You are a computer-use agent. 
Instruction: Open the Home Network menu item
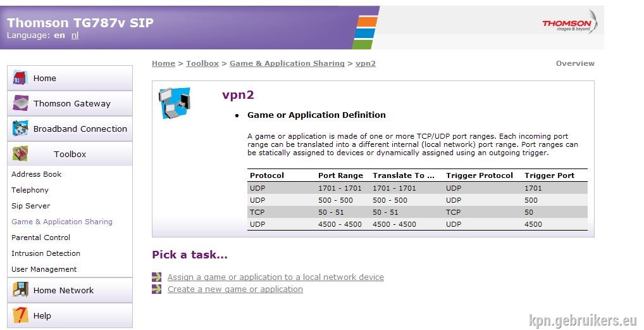point(70,290)
